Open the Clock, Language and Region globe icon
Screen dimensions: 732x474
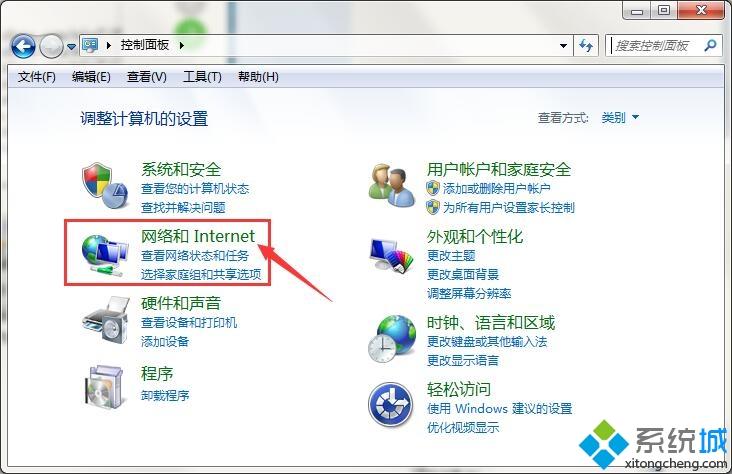pyautogui.click(x=391, y=339)
